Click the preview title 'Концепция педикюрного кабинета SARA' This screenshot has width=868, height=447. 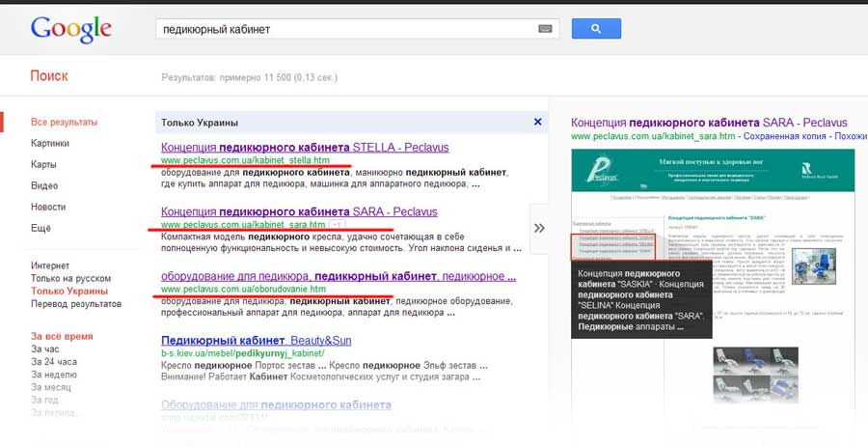[709, 123]
